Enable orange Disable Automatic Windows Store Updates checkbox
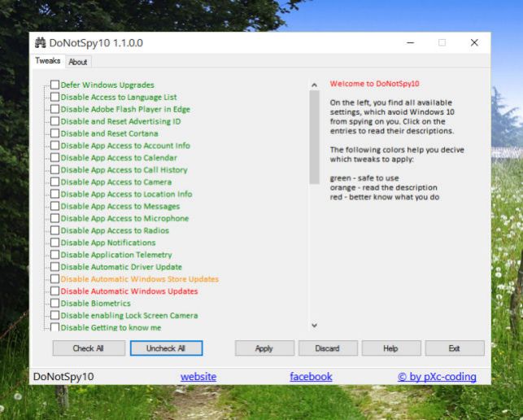This screenshot has height=420, width=523. pyautogui.click(x=54, y=278)
